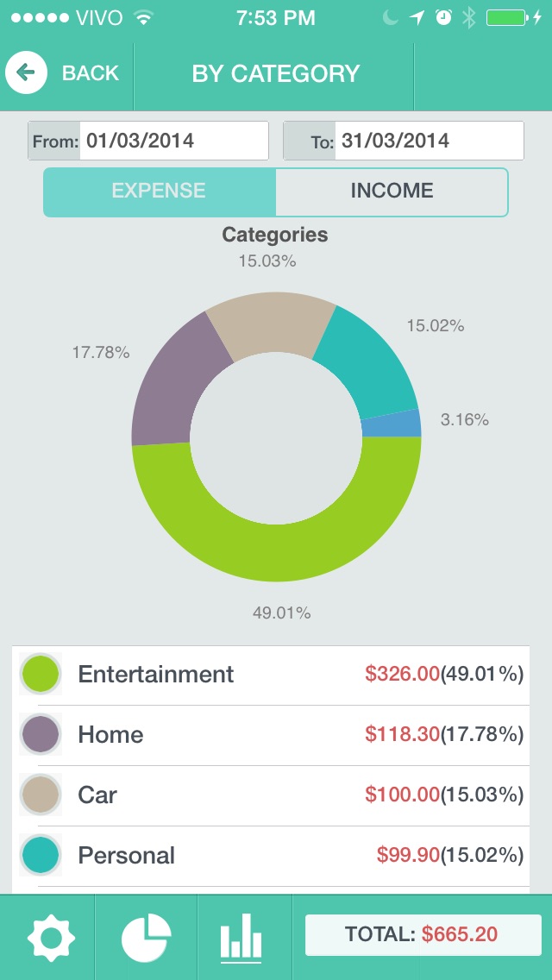This screenshot has width=552, height=980.
Task: Switch to the INCOME segment
Action: [x=392, y=192]
